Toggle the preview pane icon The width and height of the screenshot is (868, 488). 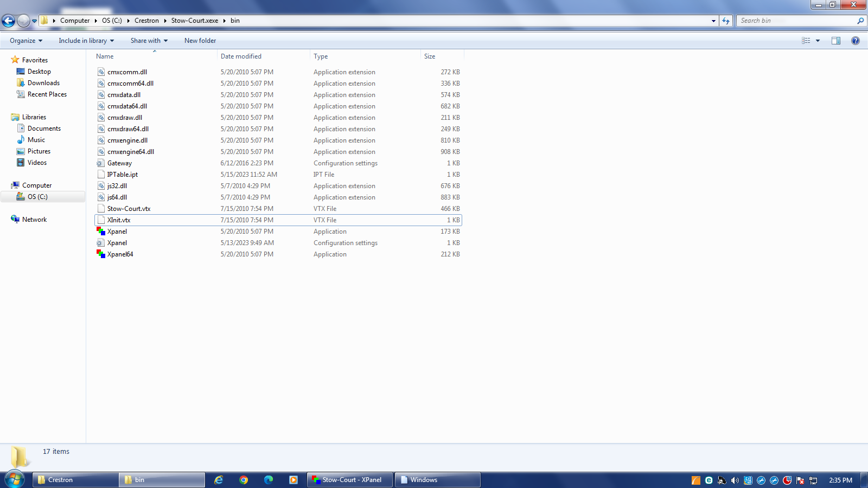pyautogui.click(x=836, y=41)
